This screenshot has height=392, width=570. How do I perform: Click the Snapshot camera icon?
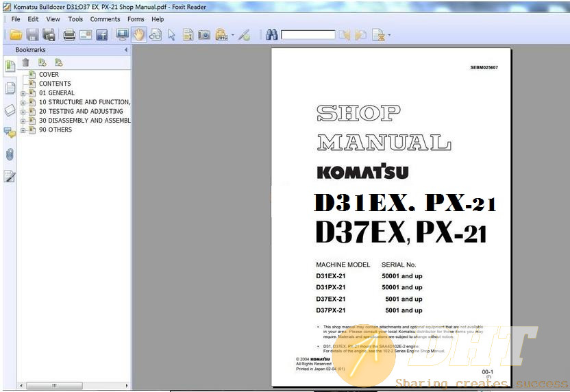point(204,35)
